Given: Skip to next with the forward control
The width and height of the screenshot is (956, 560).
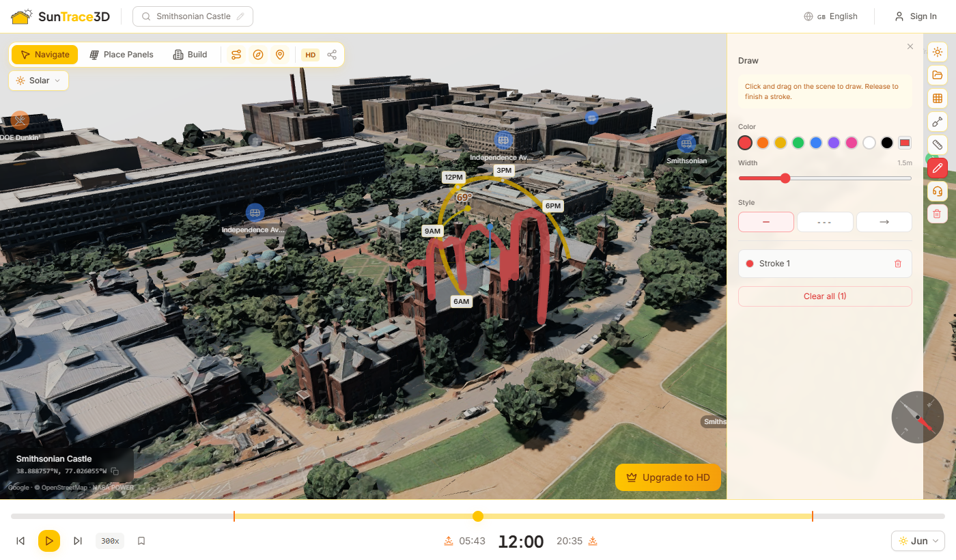Looking at the screenshot, I should [78, 541].
